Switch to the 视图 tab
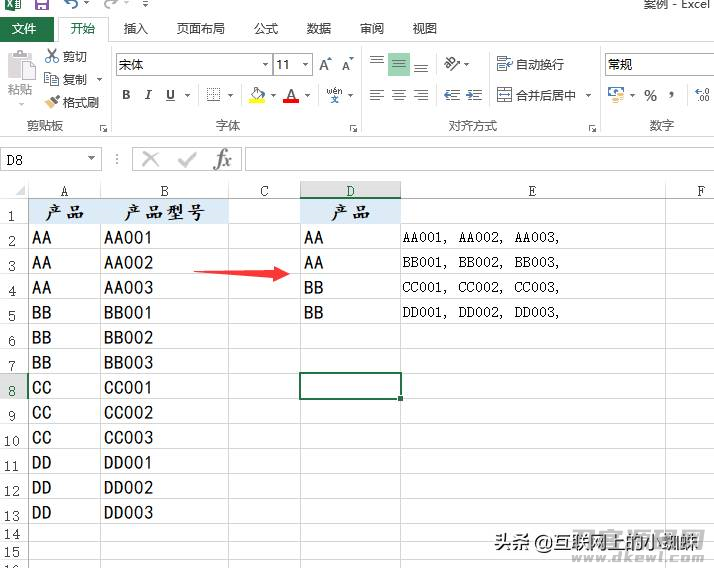 [424, 29]
